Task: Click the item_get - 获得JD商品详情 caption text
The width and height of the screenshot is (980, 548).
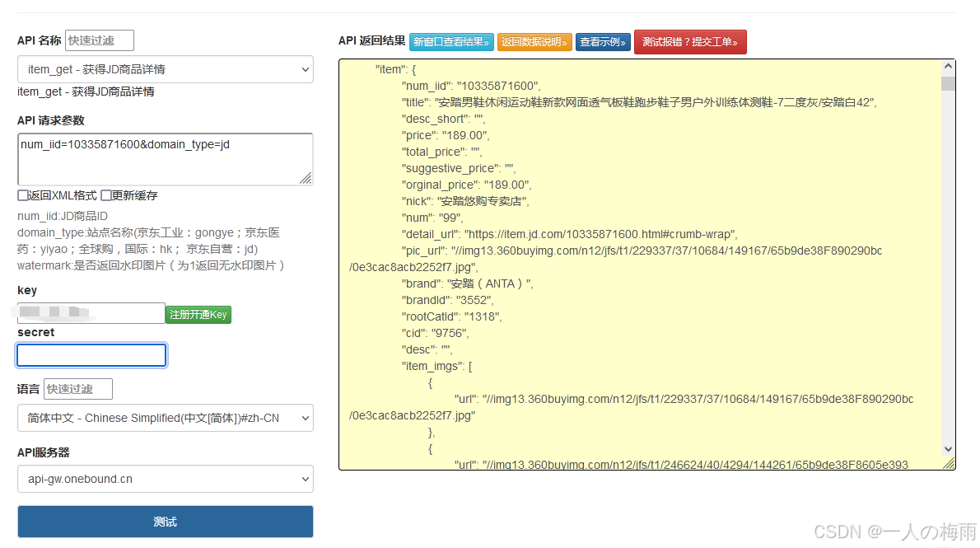Action: coord(86,92)
